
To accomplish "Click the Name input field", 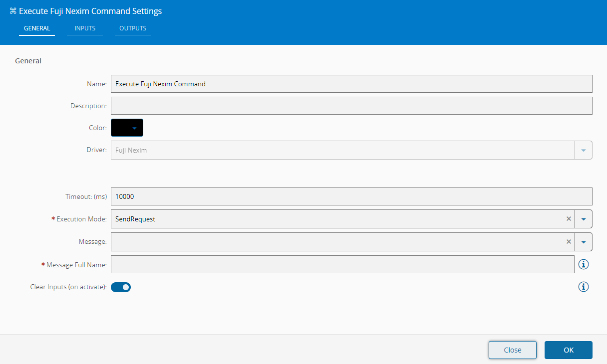I will [351, 84].
